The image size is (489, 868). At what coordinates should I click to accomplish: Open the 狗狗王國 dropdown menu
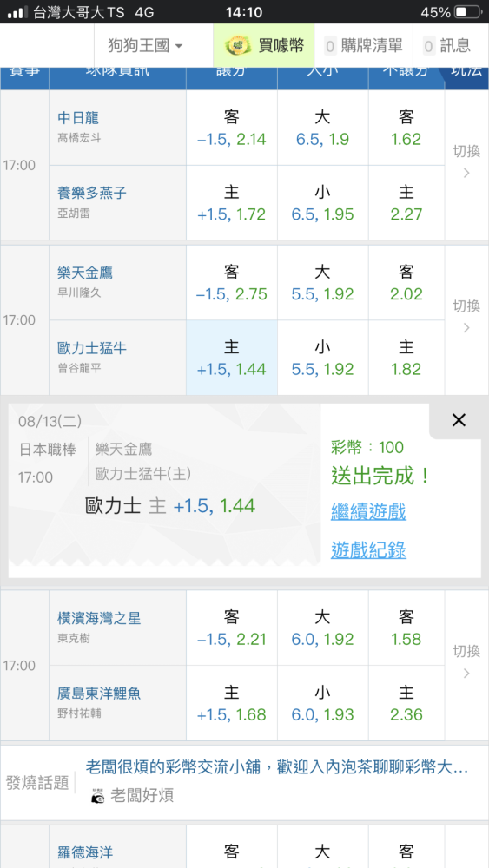145,45
